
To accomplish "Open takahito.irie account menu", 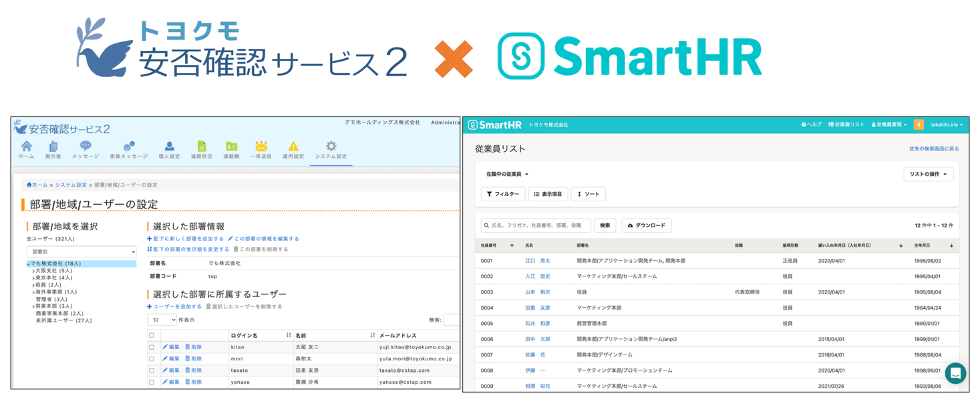I will [x=947, y=124].
